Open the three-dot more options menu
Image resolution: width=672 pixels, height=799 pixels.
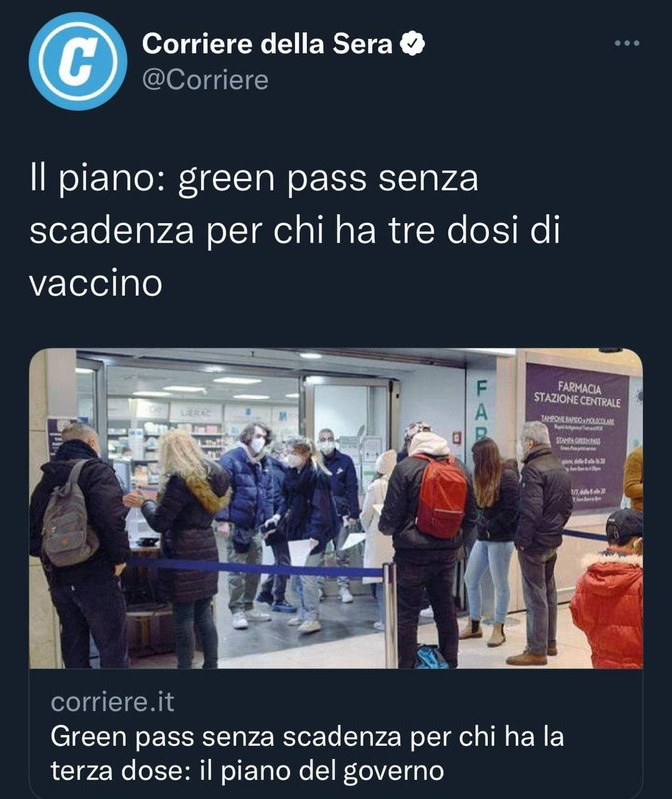point(627,43)
